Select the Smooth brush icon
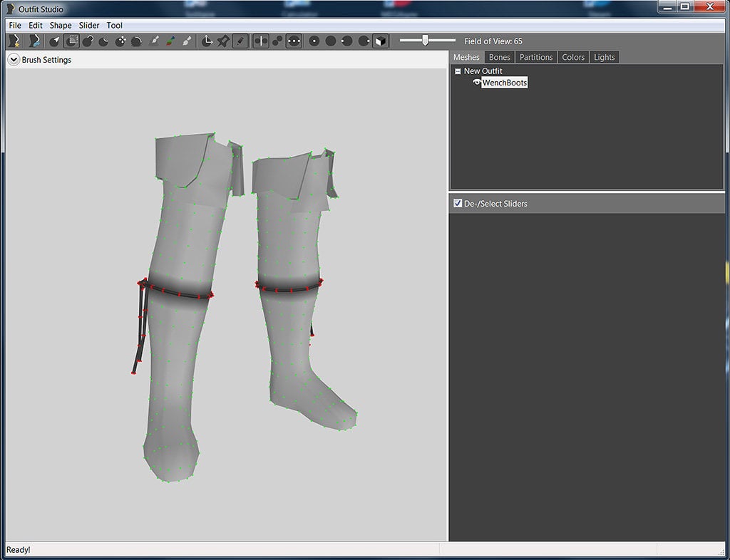 (136, 41)
